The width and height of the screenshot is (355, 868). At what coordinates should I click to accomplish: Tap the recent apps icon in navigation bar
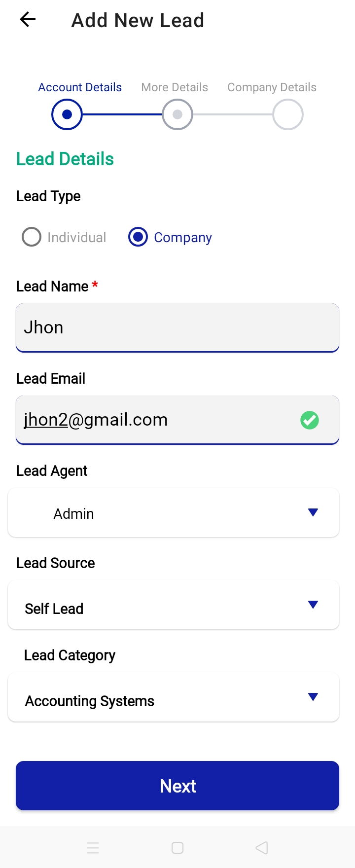[93, 848]
